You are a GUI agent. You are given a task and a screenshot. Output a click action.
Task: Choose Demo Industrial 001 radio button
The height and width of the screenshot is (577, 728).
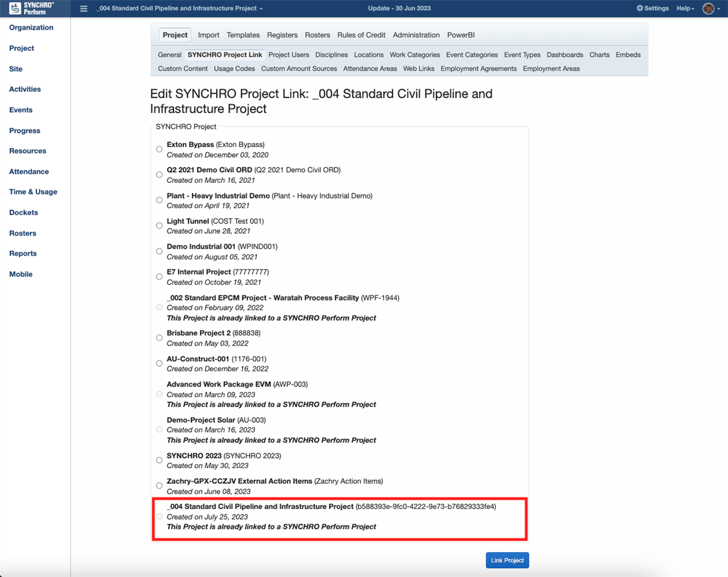point(159,251)
